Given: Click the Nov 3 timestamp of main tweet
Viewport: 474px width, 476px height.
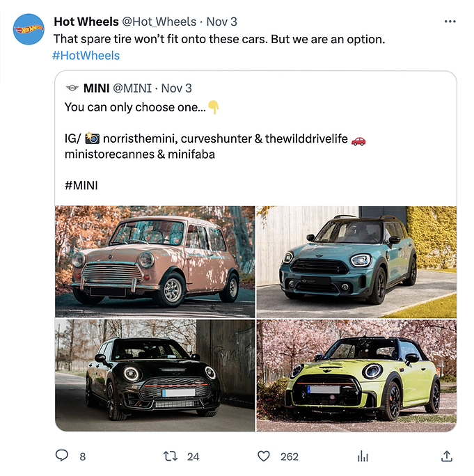Looking at the screenshot, I should [x=221, y=22].
